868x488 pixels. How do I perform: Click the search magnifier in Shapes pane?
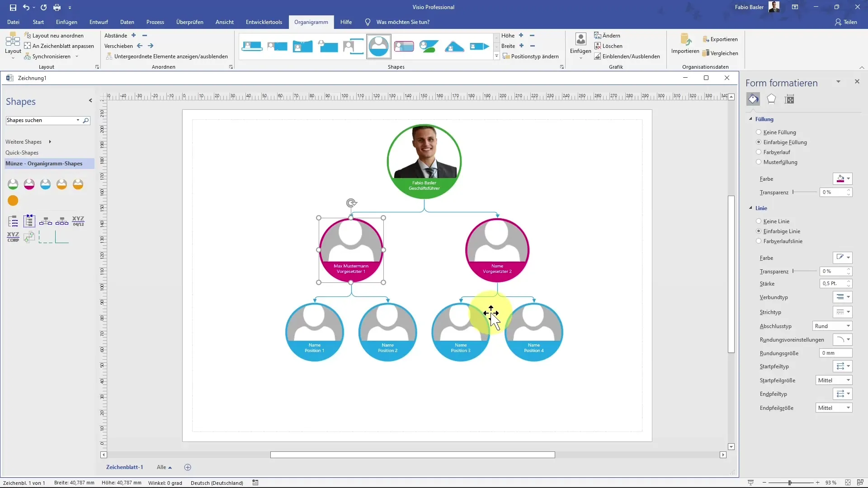[86, 120]
